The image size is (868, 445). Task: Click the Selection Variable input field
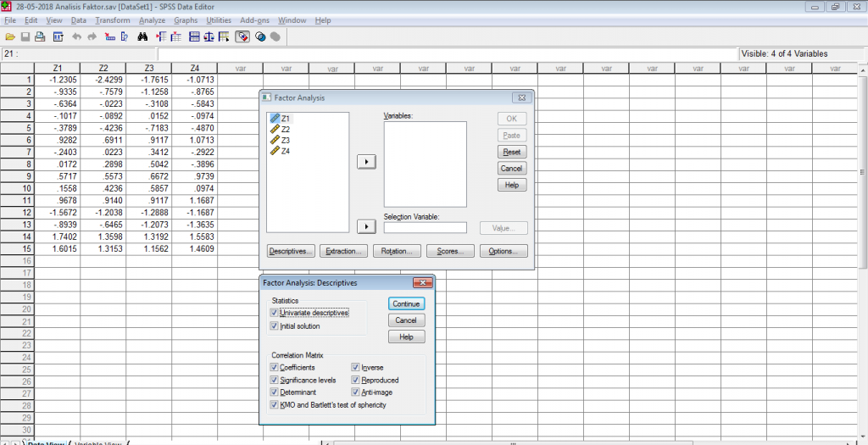[425, 228]
